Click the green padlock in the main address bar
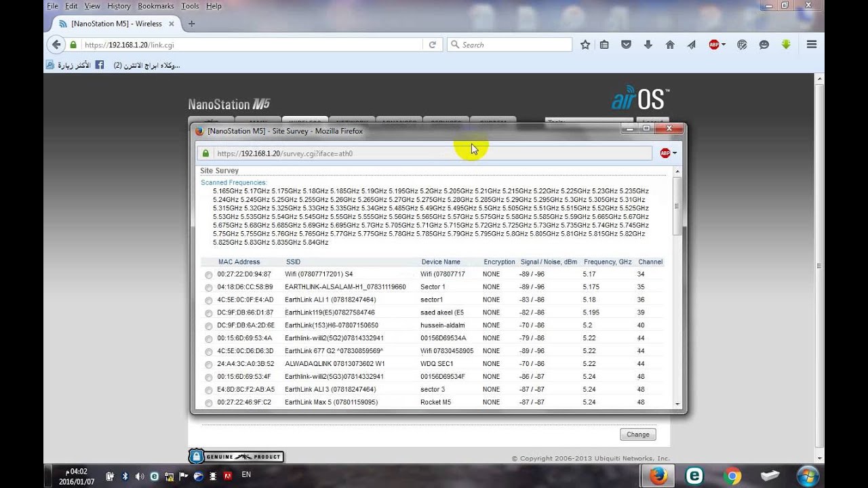This screenshot has height=488, width=868. [x=73, y=45]
